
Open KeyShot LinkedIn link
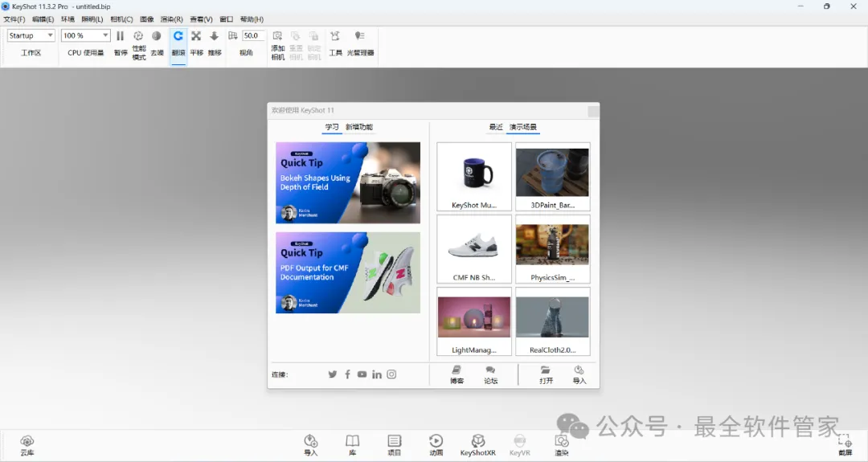point(376,374)
